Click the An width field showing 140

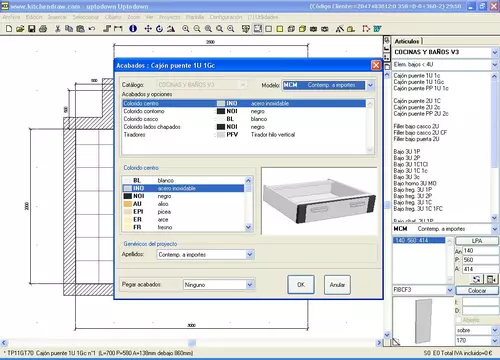coord(480,251)
